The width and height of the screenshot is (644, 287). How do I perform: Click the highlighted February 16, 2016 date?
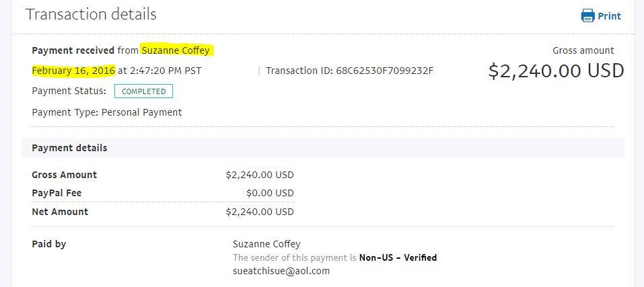click(73, 71)
